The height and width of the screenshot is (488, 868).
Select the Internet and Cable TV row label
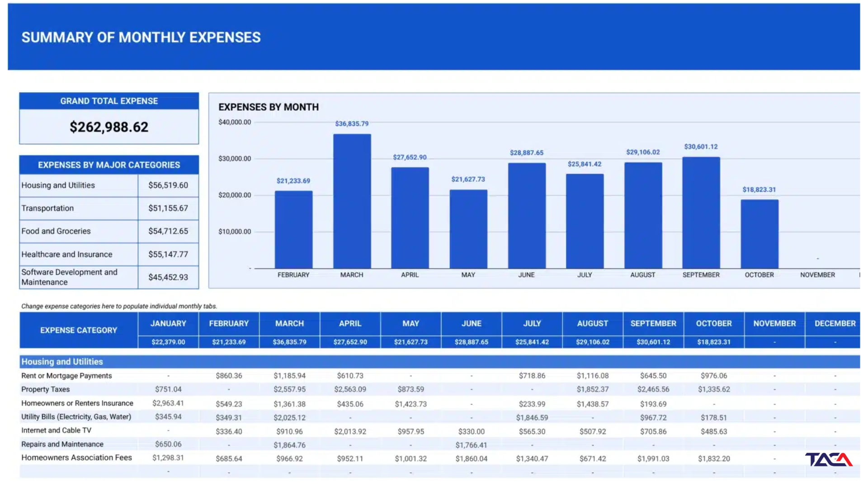(57, 430)
